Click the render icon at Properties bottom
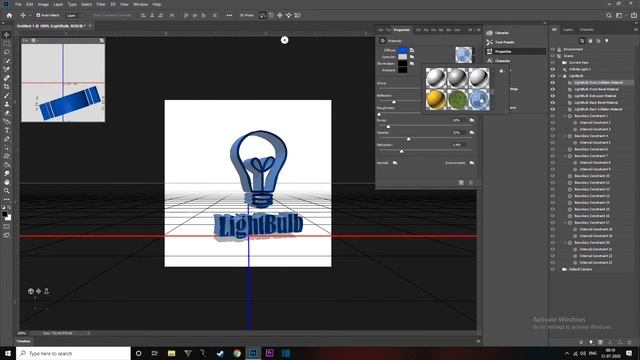640x360 pixels. (x=461, y=182)
